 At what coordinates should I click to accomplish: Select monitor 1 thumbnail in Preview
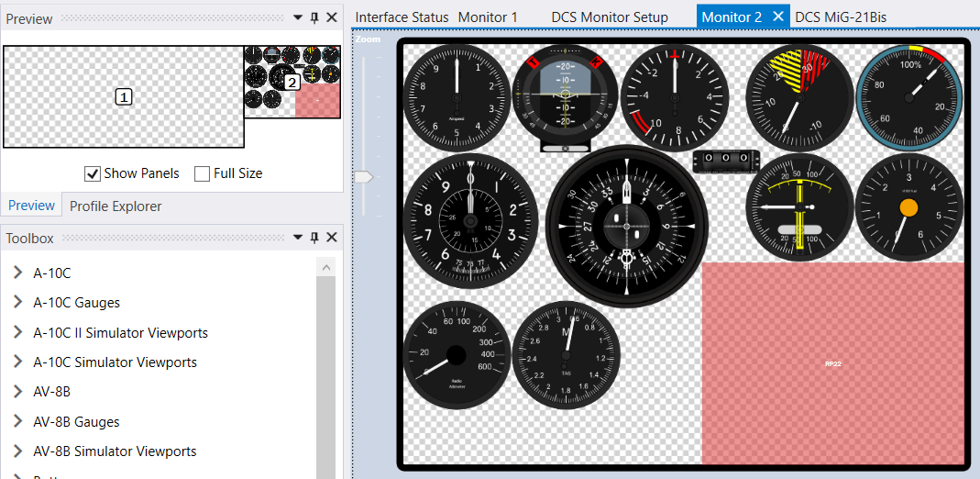pyautogui.click(x=124, y=96)
